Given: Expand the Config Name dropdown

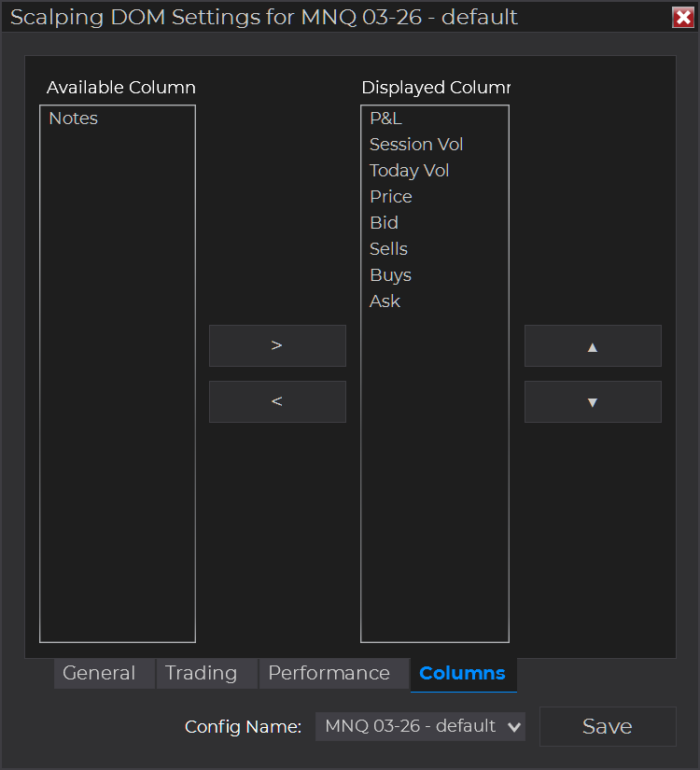Looking at the screenshot, I should [420, 726].
